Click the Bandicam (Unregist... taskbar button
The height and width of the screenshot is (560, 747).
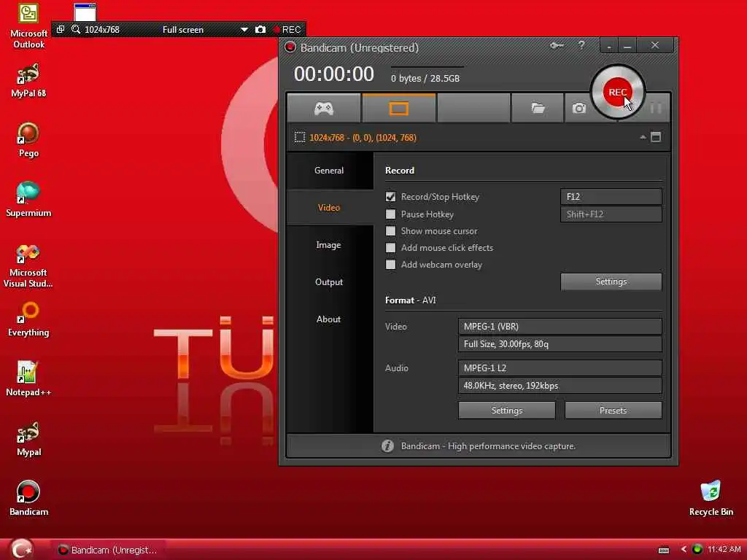click(108, 550)
